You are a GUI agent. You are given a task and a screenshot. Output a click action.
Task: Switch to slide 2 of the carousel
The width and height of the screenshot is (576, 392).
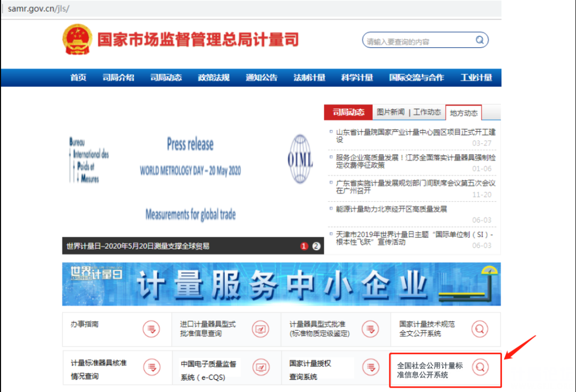coord(316,246)
